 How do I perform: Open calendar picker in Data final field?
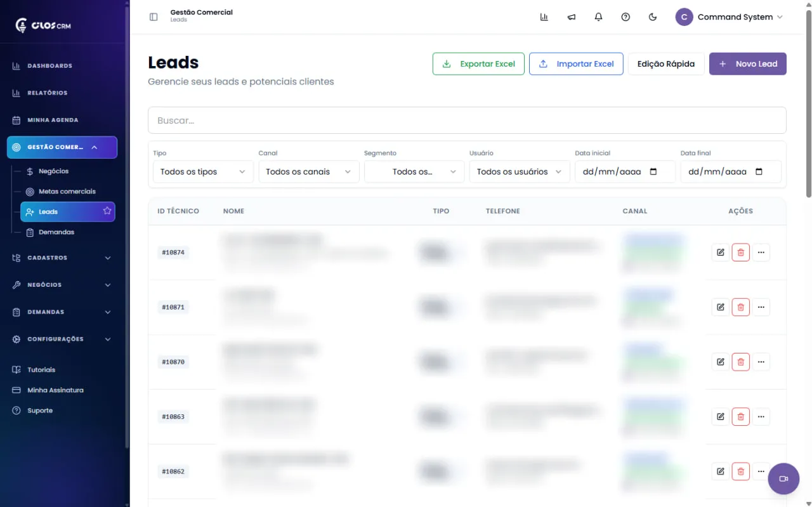[759, 172]
